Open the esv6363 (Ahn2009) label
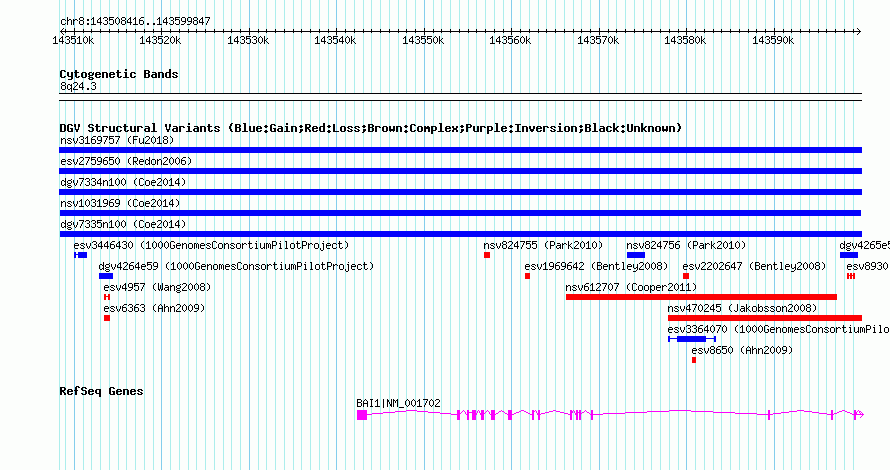 [154, 308]
